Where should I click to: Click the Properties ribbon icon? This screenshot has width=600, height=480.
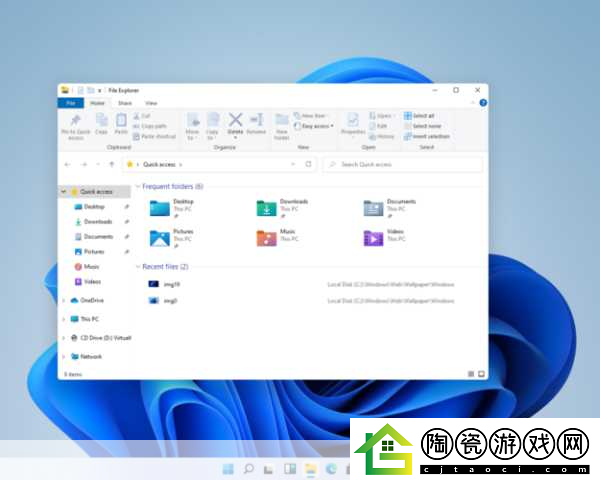pos(353,120)
